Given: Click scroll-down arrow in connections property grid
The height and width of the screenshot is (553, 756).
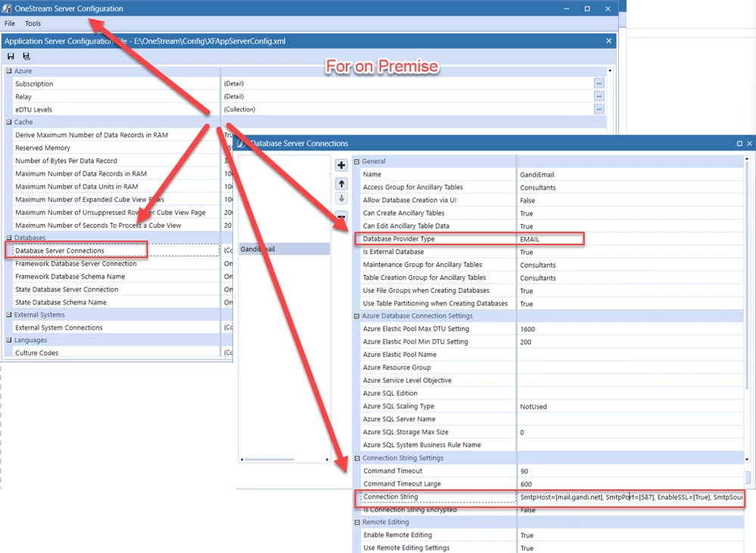Looking at the screenshot, I should (748, 459).
